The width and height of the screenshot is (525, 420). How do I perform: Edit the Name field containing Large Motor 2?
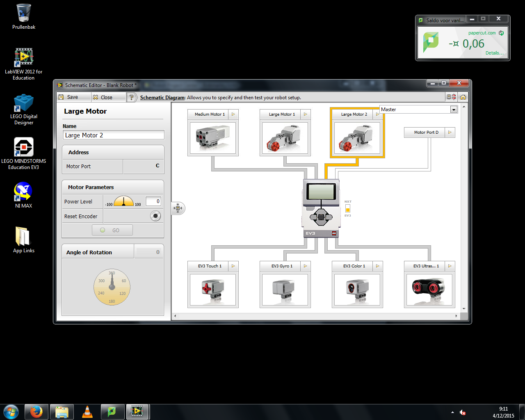pyautogui.click(x=113, y=135)
